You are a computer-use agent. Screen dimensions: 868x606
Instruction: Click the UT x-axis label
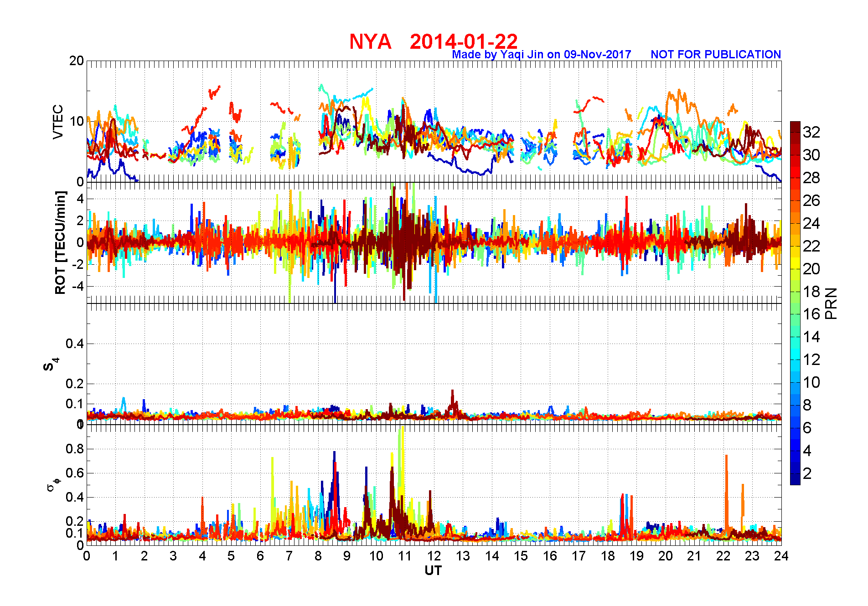[x=433, y=570]
